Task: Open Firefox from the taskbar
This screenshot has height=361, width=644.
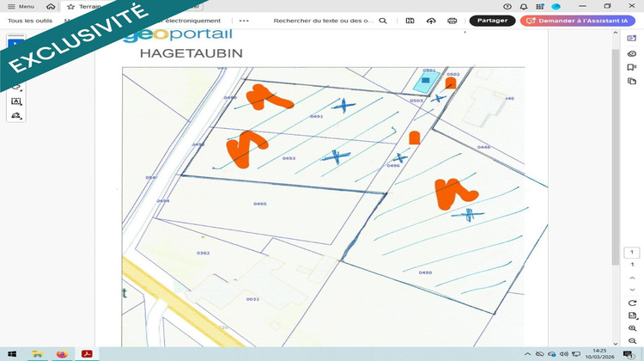Action: (62, 353)
